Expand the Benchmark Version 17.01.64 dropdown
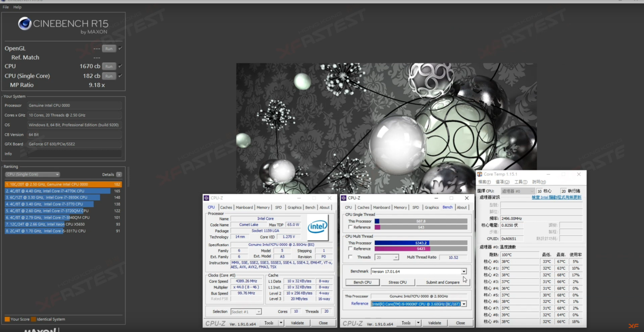Image resolution: width=644 pixels, height=332 pixels. click(463, 272)
